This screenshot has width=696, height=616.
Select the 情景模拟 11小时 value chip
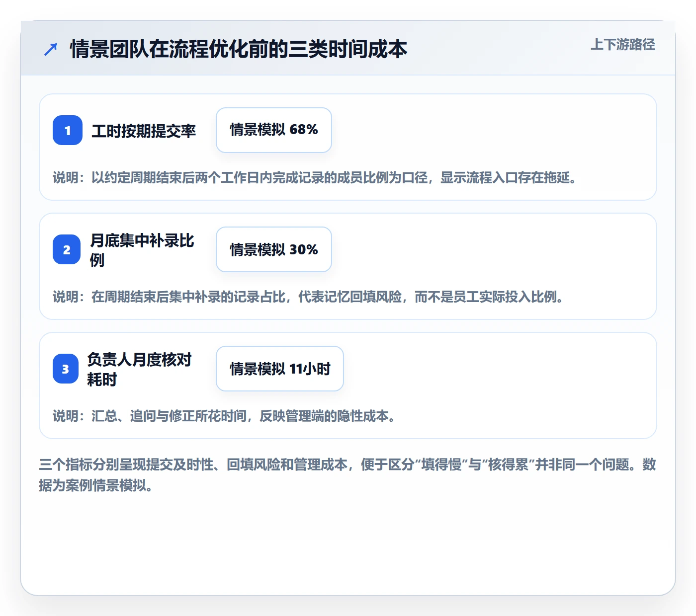click(280, 369)
